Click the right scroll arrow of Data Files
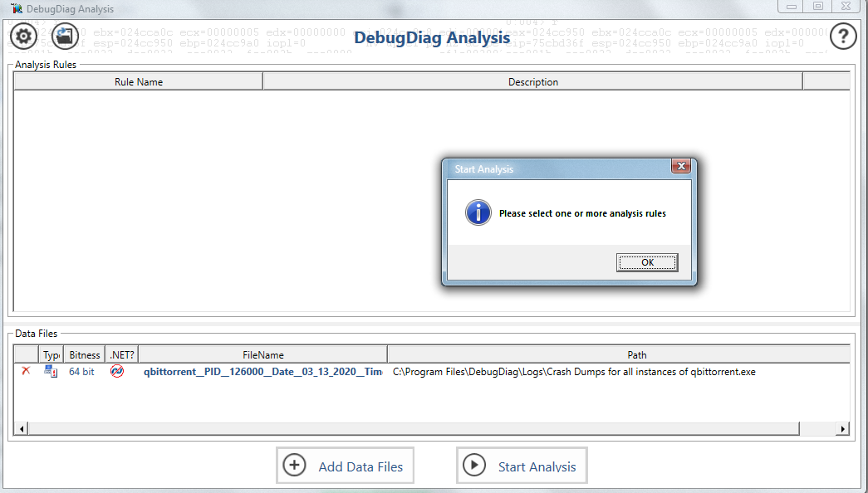The image size is (868, 493). (842, 429)
